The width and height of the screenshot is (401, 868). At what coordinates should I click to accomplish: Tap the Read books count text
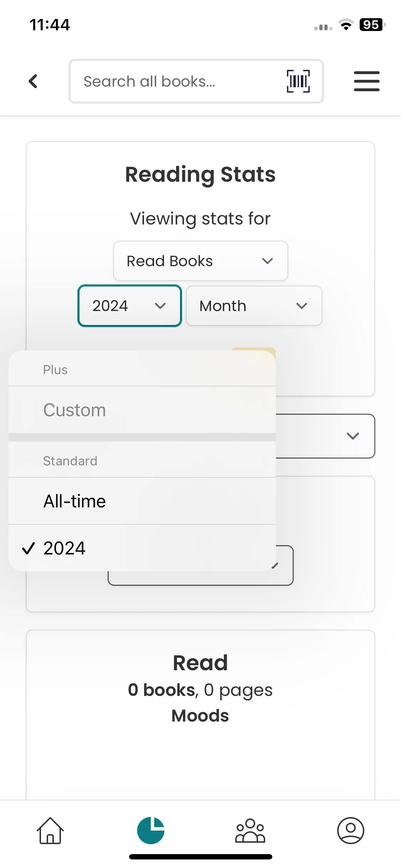tap(200, 690)
